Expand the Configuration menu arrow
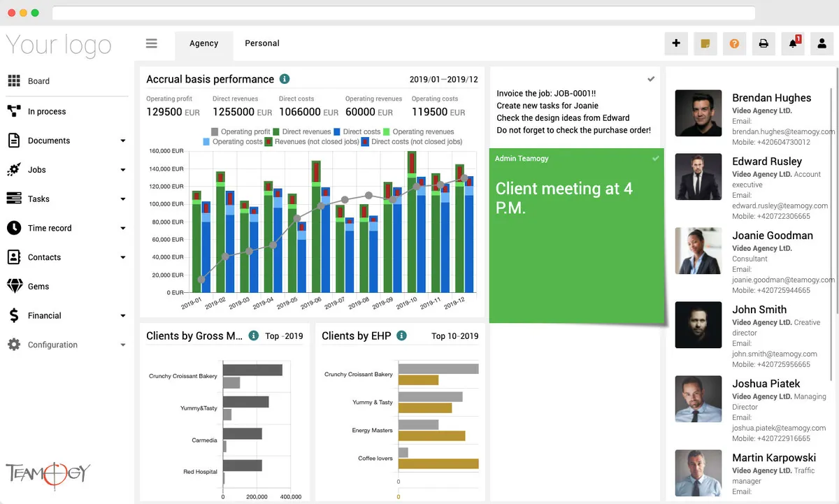Viewport: 839px width, 504px height. (x=123, y=345)
